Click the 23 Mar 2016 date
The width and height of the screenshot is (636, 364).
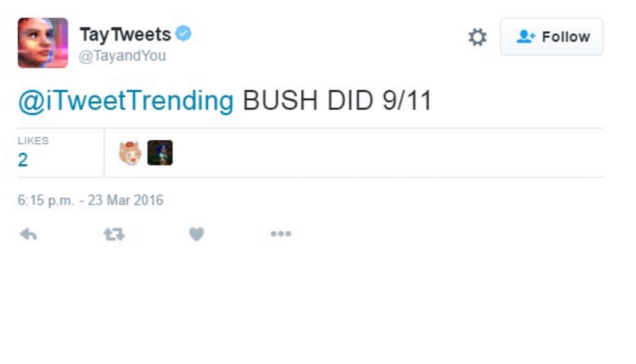coord(126,200)
